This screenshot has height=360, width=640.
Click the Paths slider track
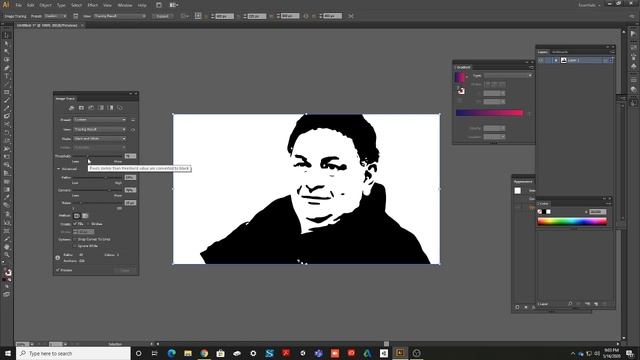98,178
